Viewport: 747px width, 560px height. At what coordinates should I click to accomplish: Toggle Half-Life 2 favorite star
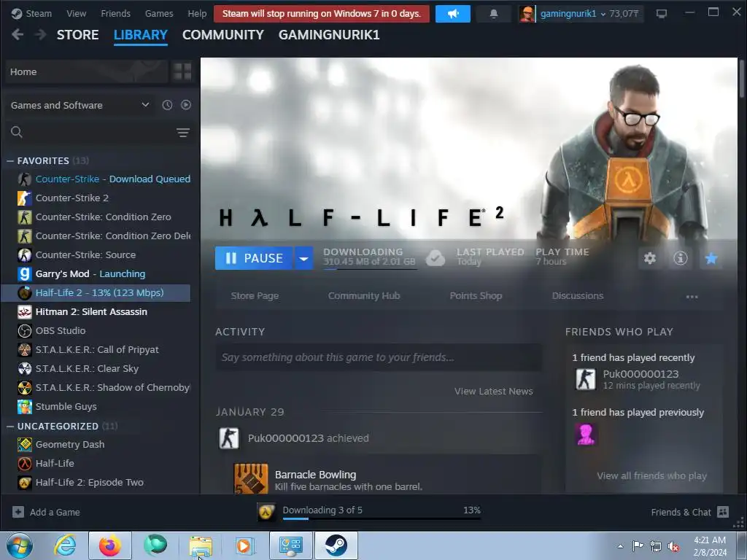(711, 258)
